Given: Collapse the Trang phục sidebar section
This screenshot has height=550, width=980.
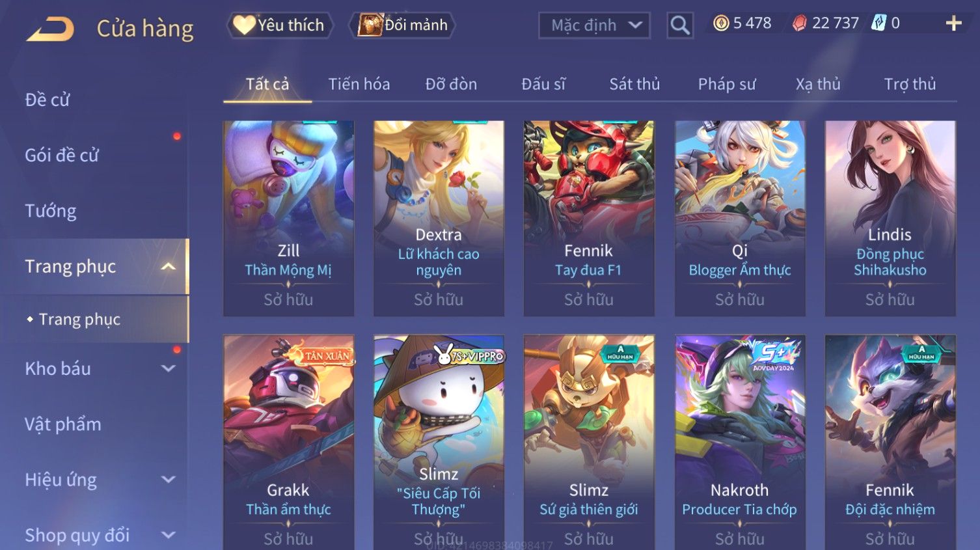Looking at the screenshot, I should [168, 266].
